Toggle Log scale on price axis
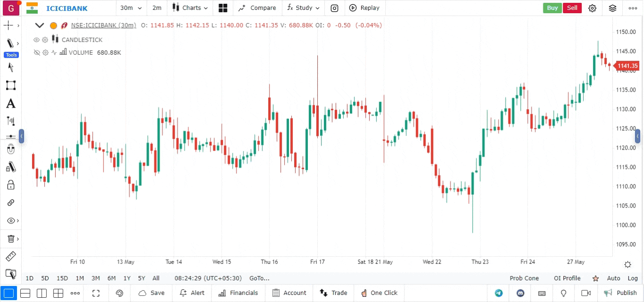The width and height of the screenshot is (644, 302). [x=633, y=278]
